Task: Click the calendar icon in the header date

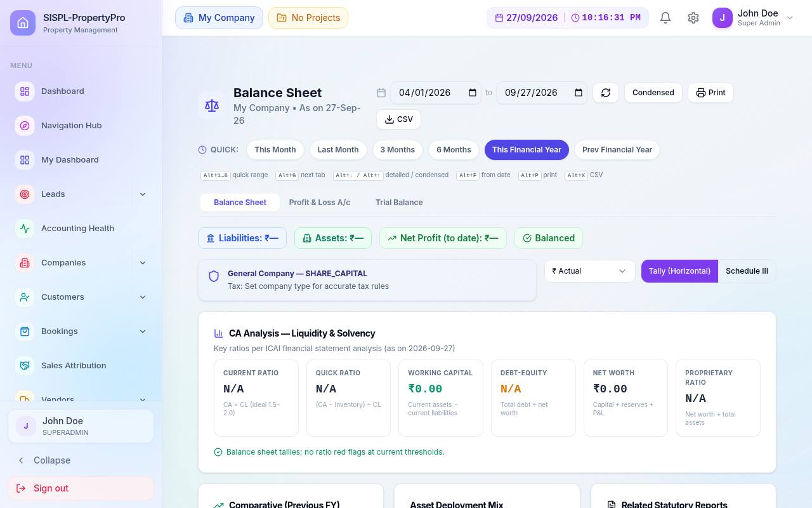Action: point(499,18)
